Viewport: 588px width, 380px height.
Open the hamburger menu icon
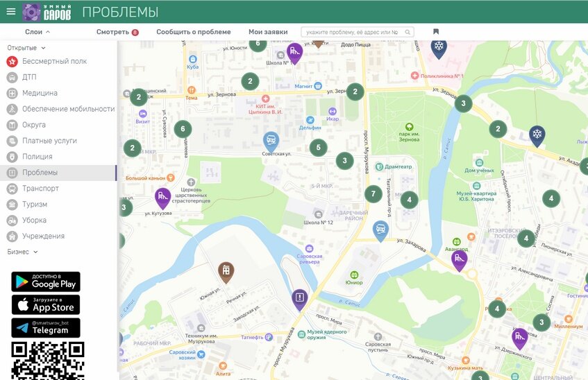(x=11, y=11)
